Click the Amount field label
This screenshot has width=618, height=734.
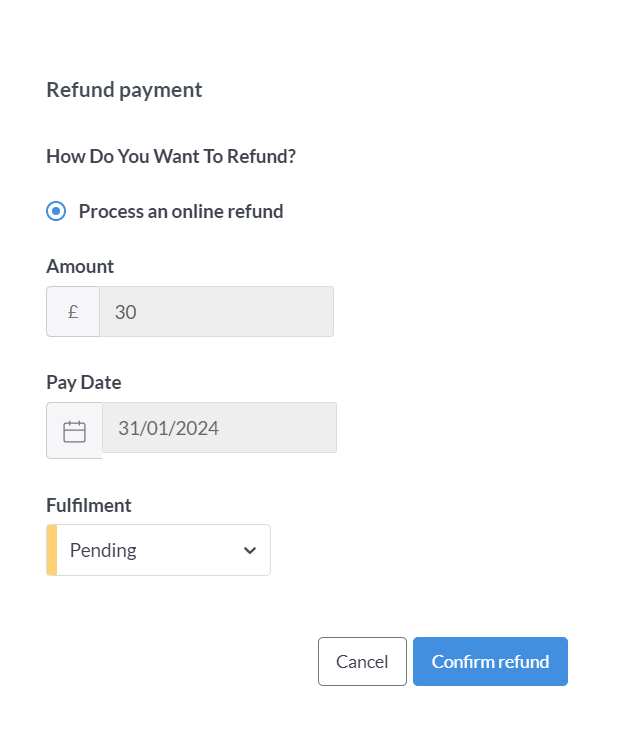80,266
